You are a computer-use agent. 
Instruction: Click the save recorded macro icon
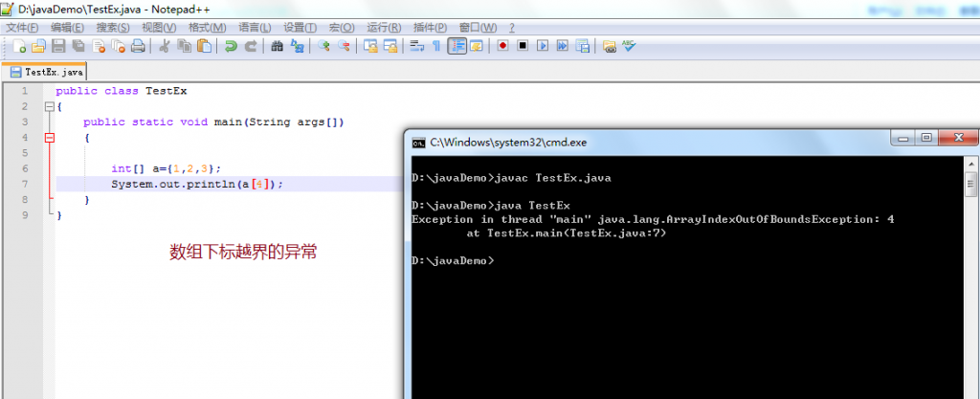[582, 46]
